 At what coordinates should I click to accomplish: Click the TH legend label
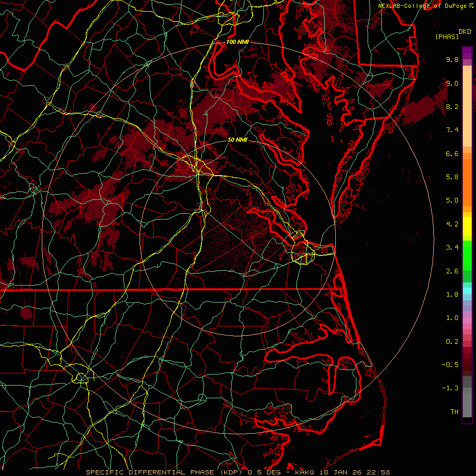[454, 412]
